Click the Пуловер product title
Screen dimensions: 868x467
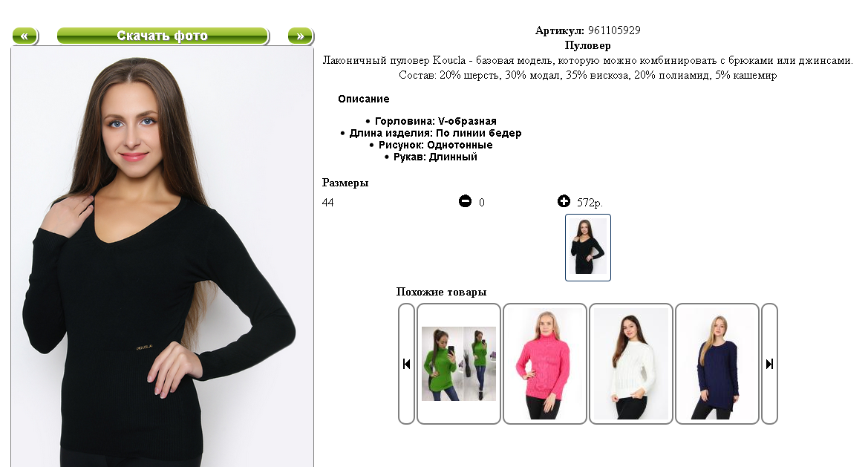(587, 45)
